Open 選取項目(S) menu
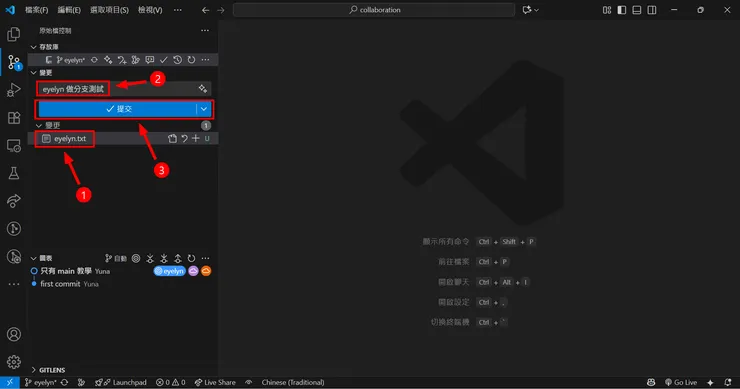740x389 pixels. [x=109, y=10]
